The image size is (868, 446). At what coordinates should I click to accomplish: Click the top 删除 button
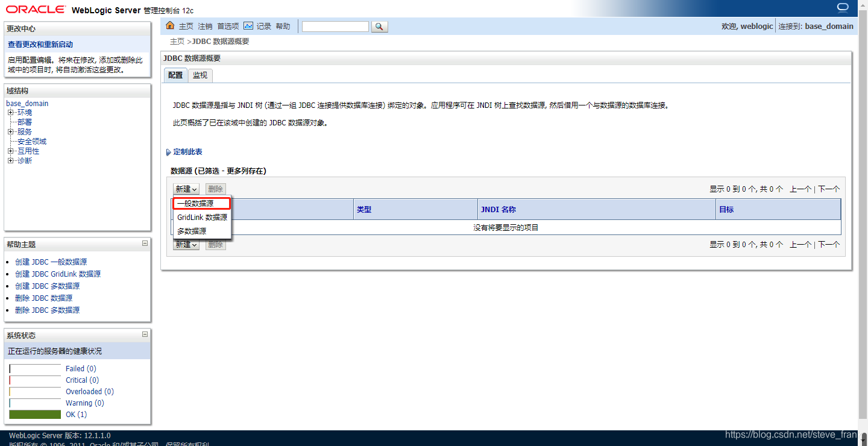pos(216,189)
